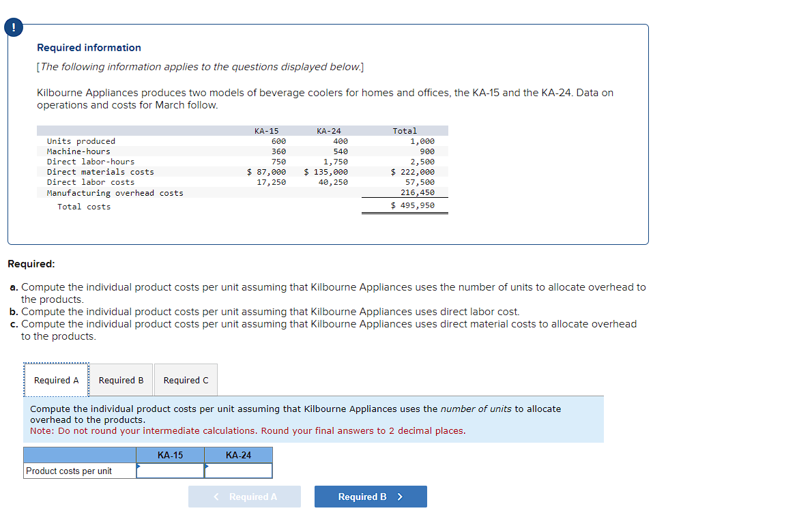Image resolution: width=812 pixels, height=530 pixels.
Task: Click the left chevron on Required A button
Action: coord(216,497)
